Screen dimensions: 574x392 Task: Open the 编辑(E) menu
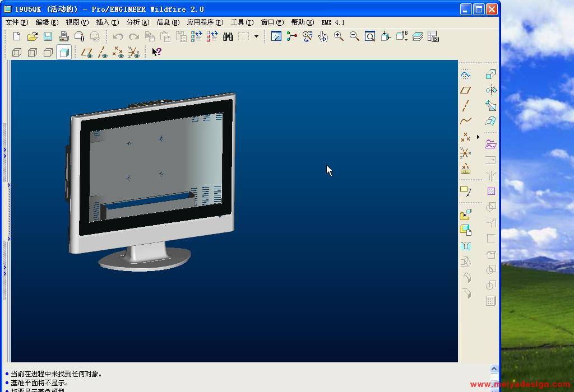pyautogui.click(x=47, y=22)
